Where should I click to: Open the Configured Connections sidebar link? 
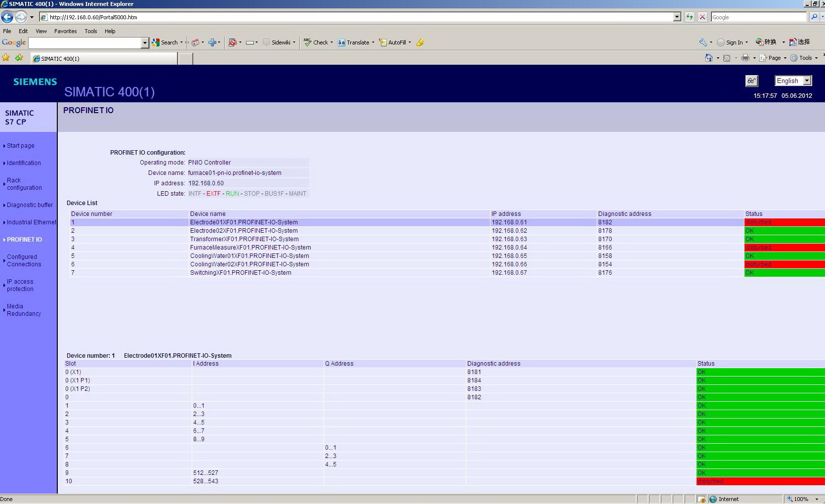(24, 260)
